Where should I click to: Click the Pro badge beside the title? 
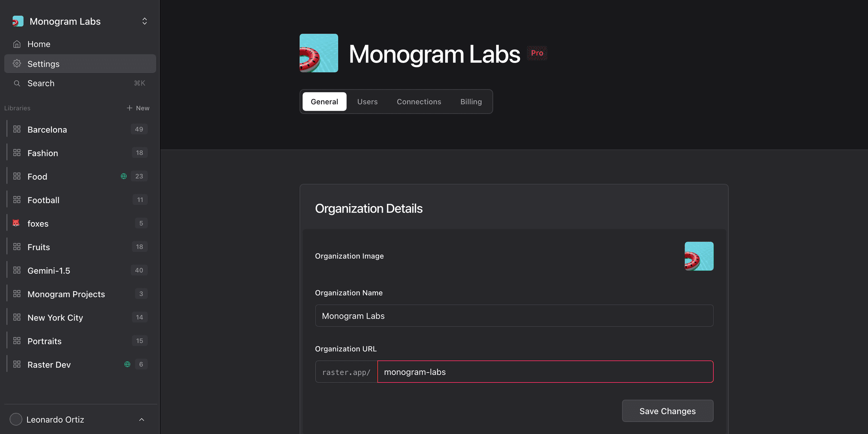pyautogui.click(x=537, y=53)
